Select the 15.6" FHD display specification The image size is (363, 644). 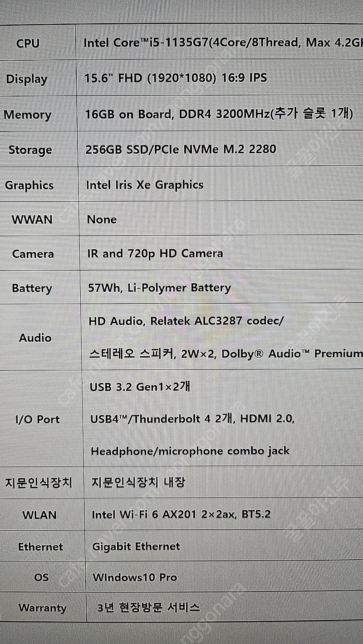(x=176, y=77)
